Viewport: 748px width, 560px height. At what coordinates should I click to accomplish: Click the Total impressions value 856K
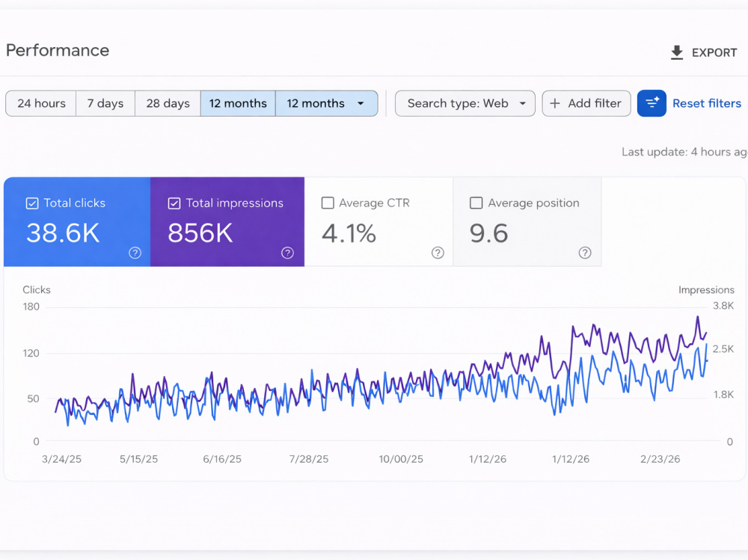coord(200,233)
